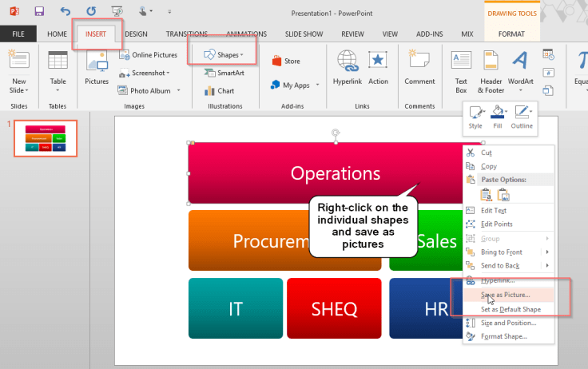Select Format Shape in context menu
Viewport: 588px width, 369px height.
tap(503, 336)
